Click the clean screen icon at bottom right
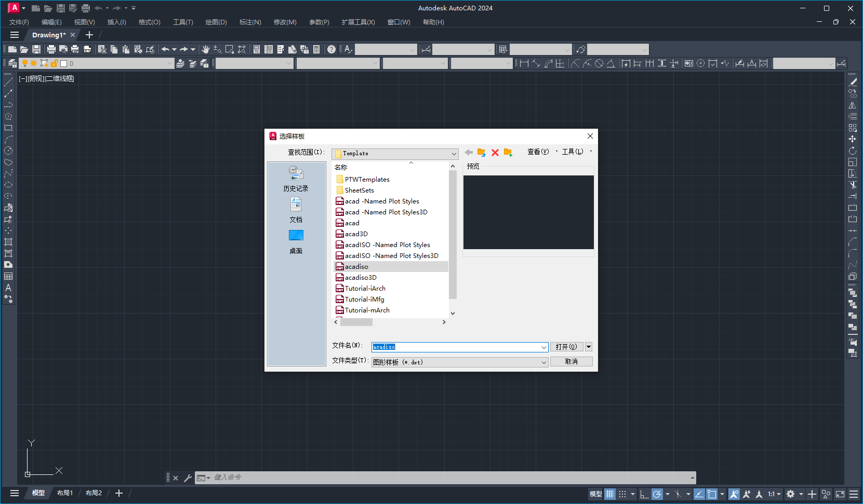This screenshot has width=863, height=504. [840, 495]
